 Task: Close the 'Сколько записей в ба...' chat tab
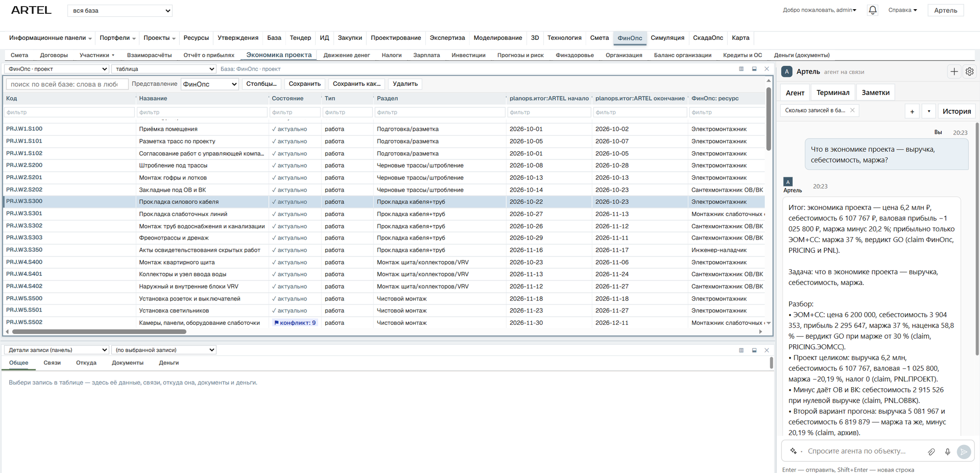852,110
